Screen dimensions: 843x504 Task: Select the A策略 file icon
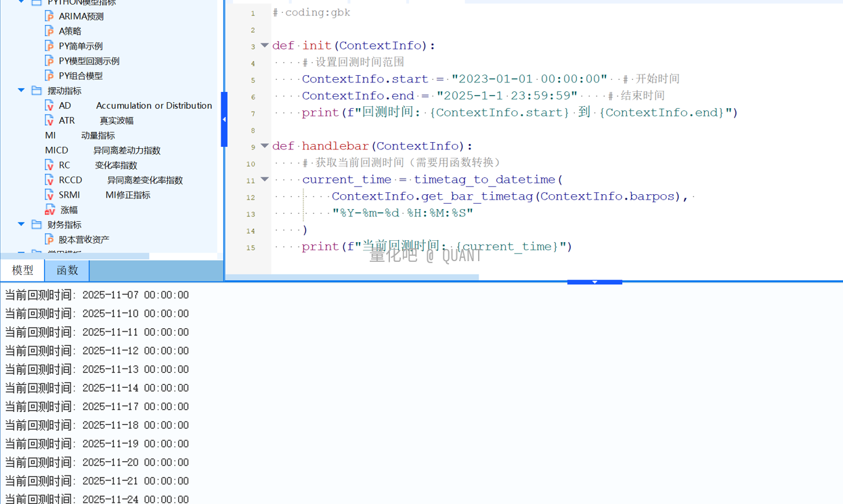[x=49, y=30]
